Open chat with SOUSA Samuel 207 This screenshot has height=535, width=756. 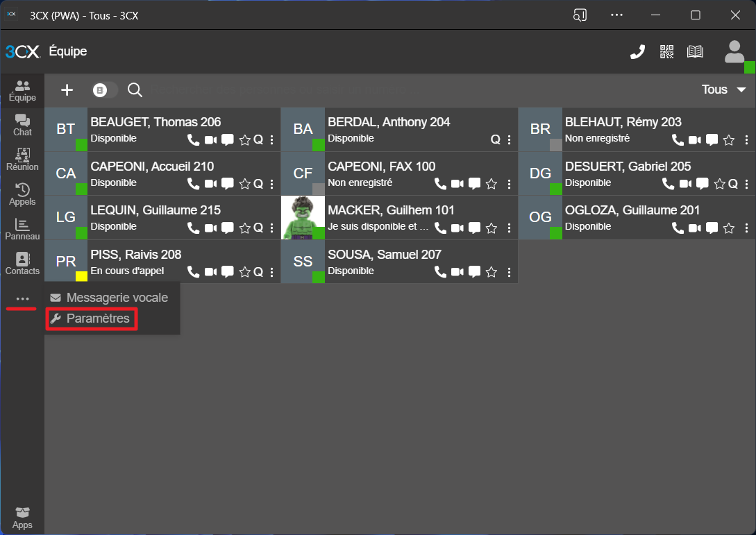[474, 272]
